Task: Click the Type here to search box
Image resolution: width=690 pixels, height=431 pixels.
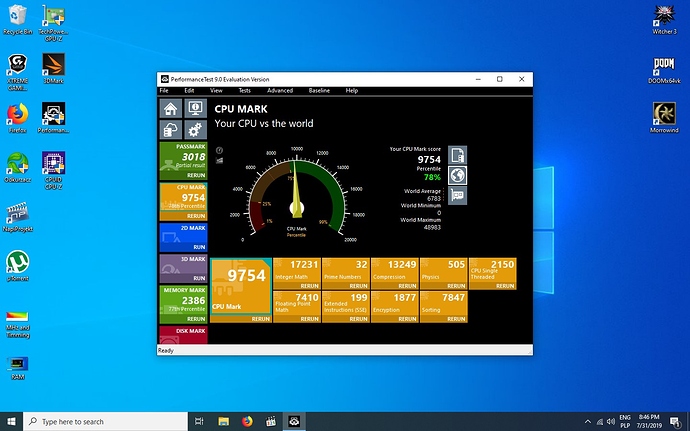Action: 106,421
